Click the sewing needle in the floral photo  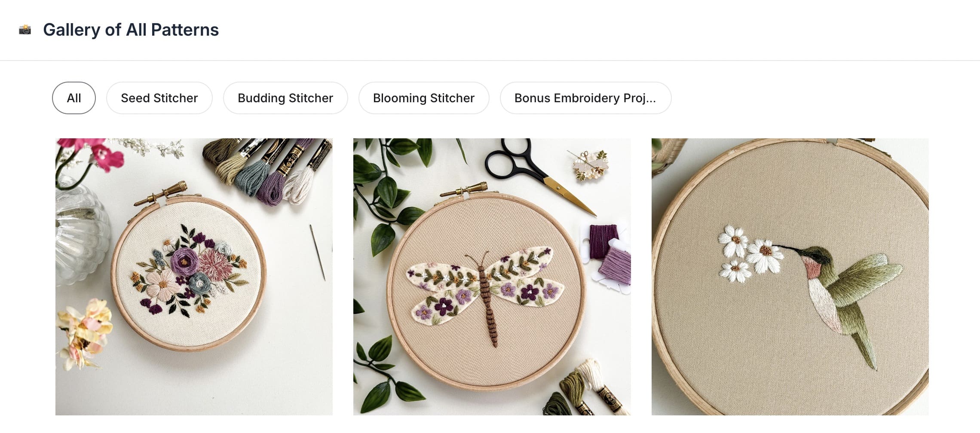point(318,253)
